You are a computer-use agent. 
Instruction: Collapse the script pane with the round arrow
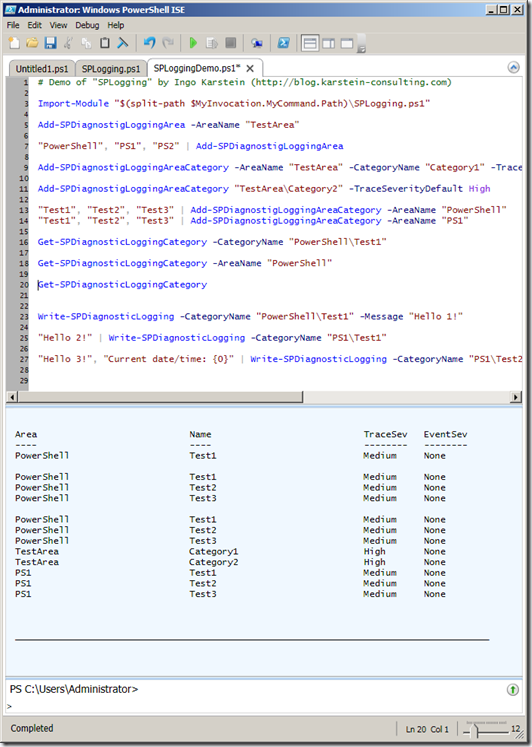coord(513,68)
